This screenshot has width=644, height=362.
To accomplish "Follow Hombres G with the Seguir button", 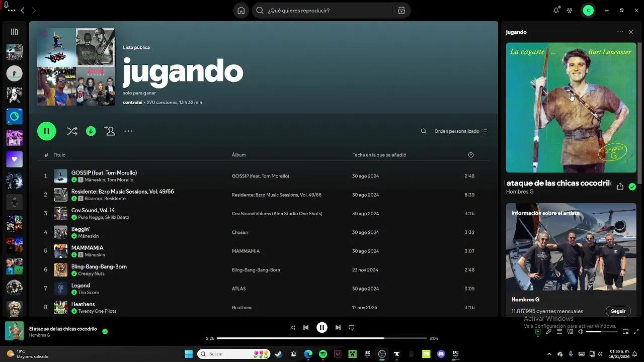I will 618,311.
